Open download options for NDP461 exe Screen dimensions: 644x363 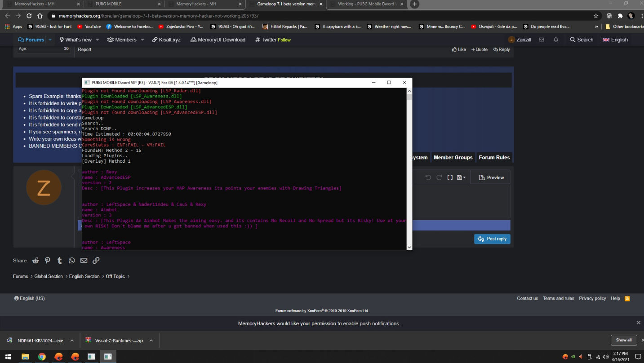click(72, 341)
